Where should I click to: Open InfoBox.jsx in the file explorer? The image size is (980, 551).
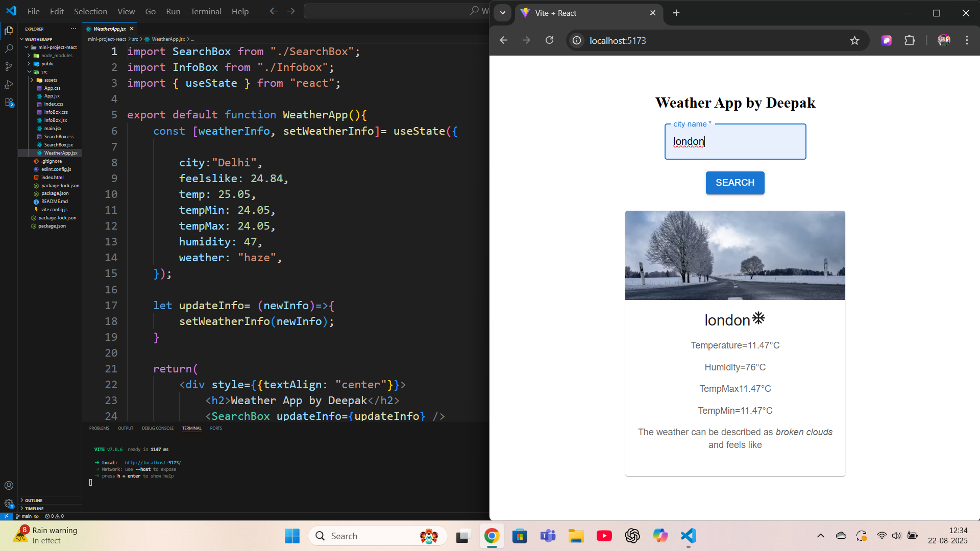pyautogui.click(x=55, y=120)
